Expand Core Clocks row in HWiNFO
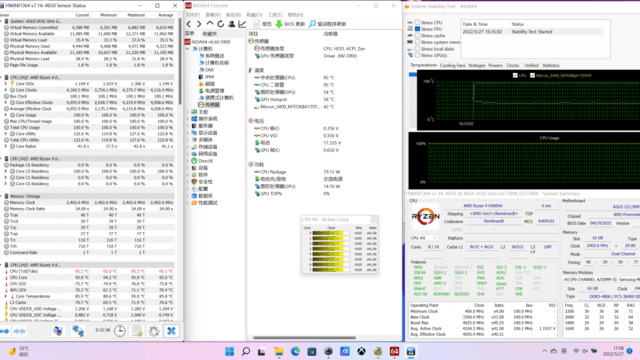Image resolution: width=640 pixels, height=360 pixels. (x=6, y=90)
